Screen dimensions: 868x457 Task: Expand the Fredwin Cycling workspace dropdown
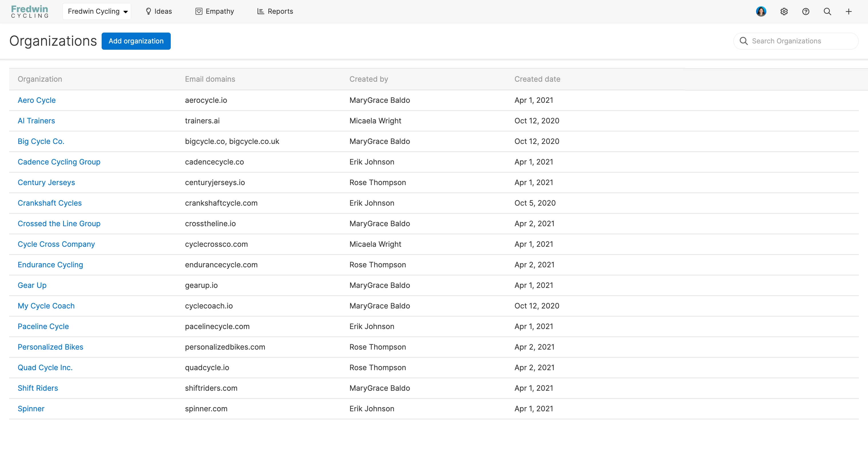tap(97, 11)
